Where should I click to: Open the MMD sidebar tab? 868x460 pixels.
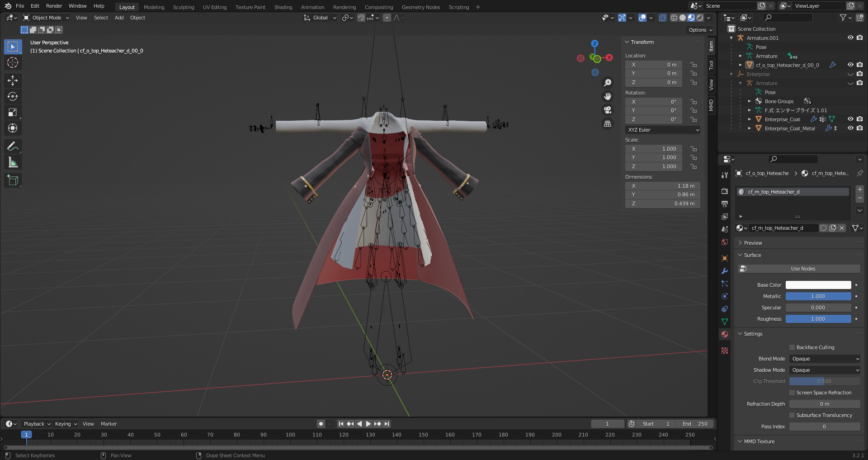coord(711,105)
